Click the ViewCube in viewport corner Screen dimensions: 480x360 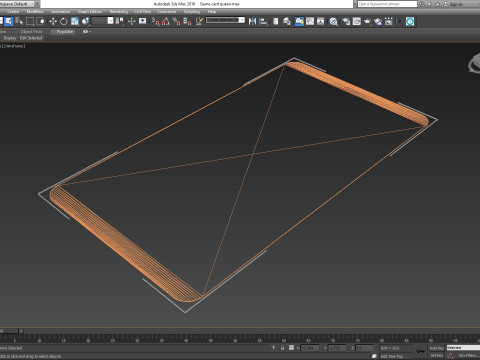[475, 63]
